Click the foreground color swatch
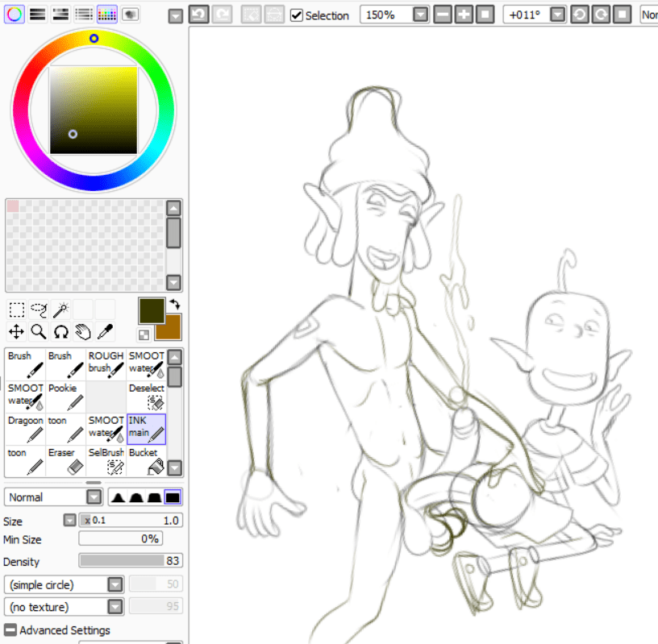The width and height of the screenshot is (658, 644). coord(151,311)
